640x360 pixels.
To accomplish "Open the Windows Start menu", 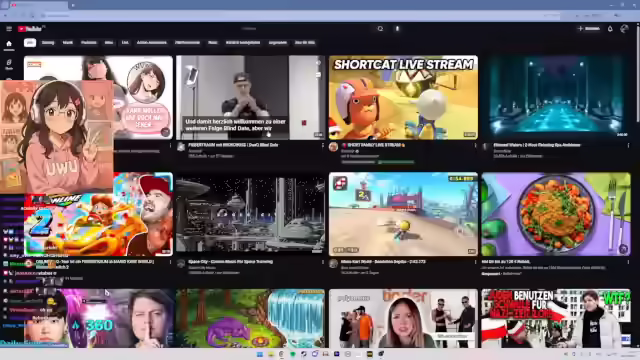I will pos(260,354).
